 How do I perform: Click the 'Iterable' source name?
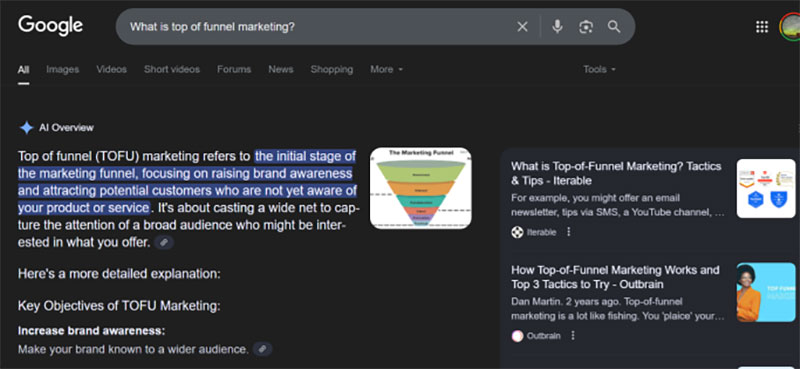[541, 232]
